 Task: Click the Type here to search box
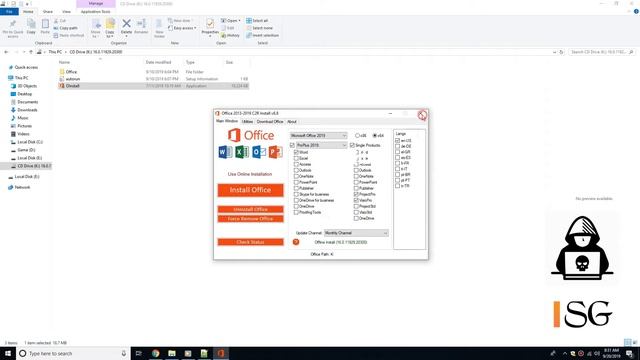coord(73,353)
